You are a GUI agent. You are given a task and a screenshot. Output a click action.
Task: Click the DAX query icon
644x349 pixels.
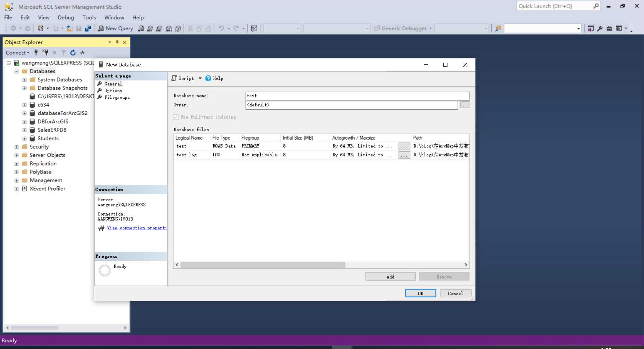point(178,29)
